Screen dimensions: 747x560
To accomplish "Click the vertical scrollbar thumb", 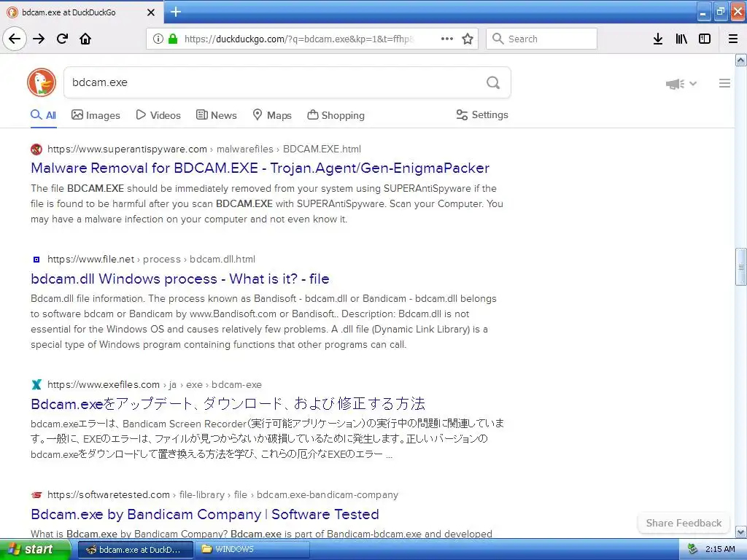I will click(x=740, y=267).
